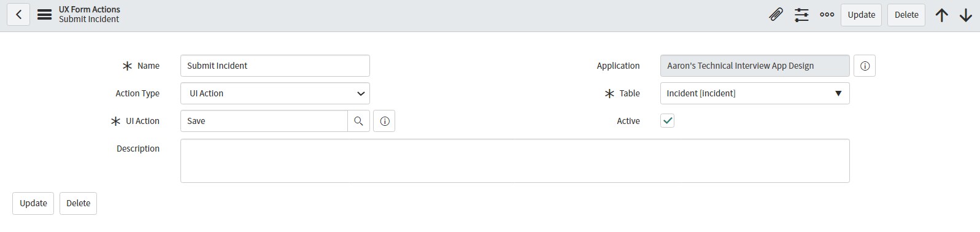
Task: Go to next record with down arrow
Action: point(966,15)
